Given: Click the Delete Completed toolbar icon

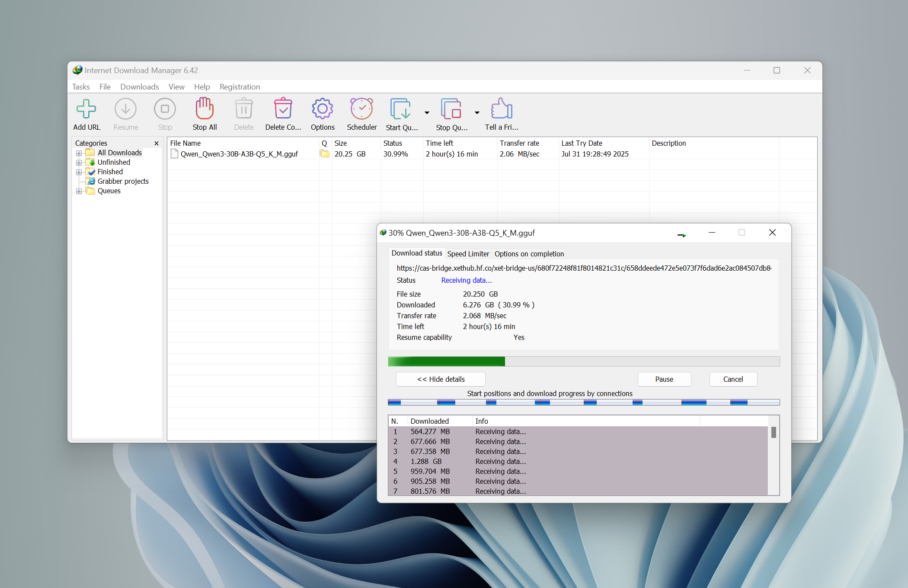Looking at the screenshot, I should (x=283, y=108).
